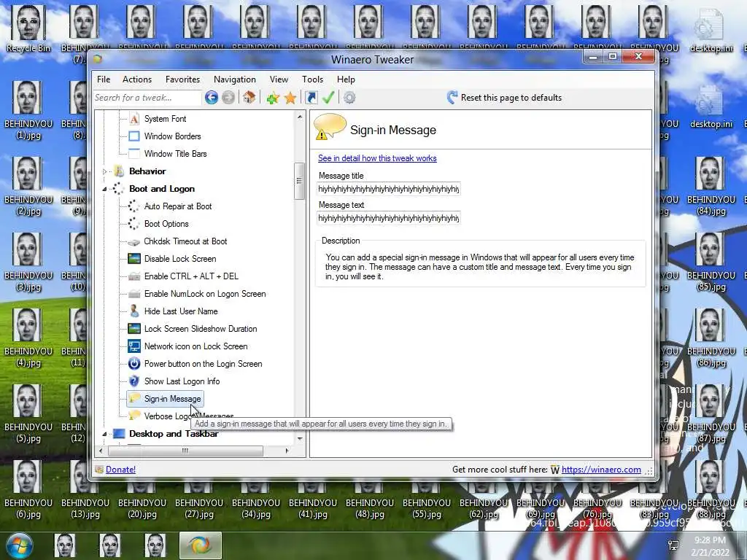Viewport: 747px width, 560px height.
Task: Select Power button on the Login Screen
Action: pyautogui.click(x=203, y=364)
